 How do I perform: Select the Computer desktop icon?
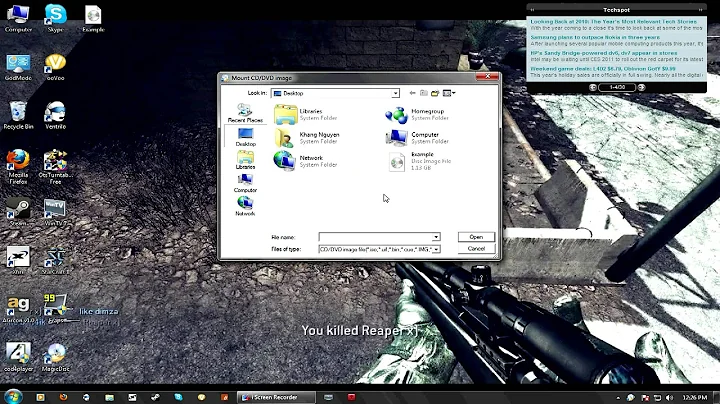(x=18, y=19)
